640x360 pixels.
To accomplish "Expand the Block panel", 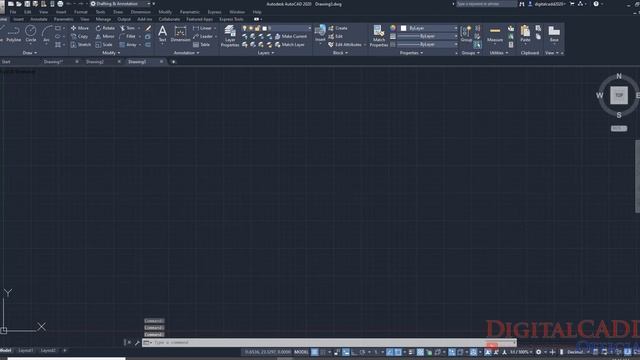I will 340,53.
